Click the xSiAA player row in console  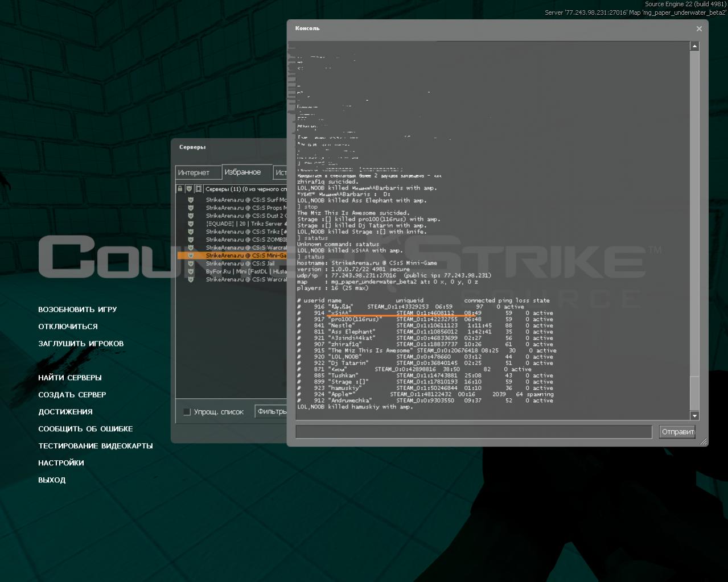coord(425,313)
